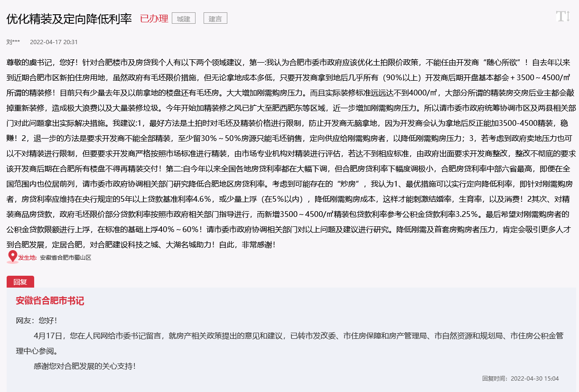Click the 发生地 label
This screenshot has height=392, width=579.
point(28,258)
